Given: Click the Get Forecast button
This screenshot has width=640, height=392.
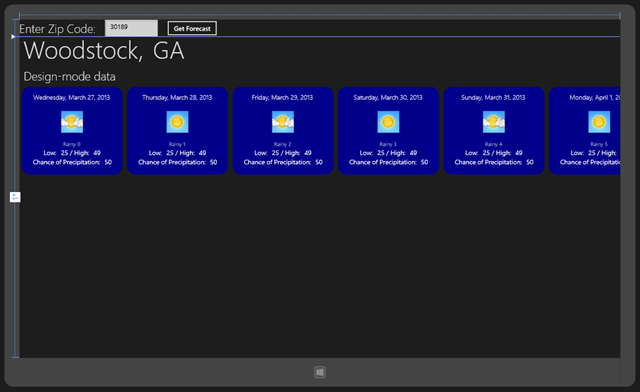Looking at the screenshot, I should point(192,28).
